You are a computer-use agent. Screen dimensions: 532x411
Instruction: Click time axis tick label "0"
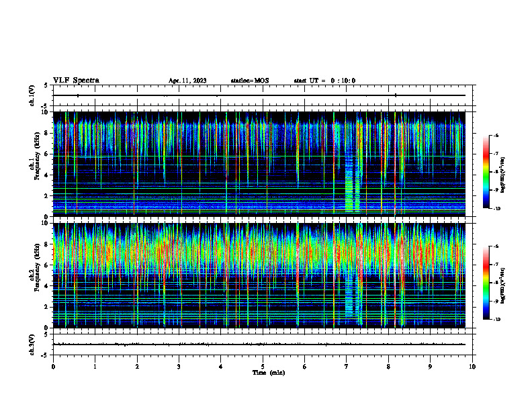[53, 367]
